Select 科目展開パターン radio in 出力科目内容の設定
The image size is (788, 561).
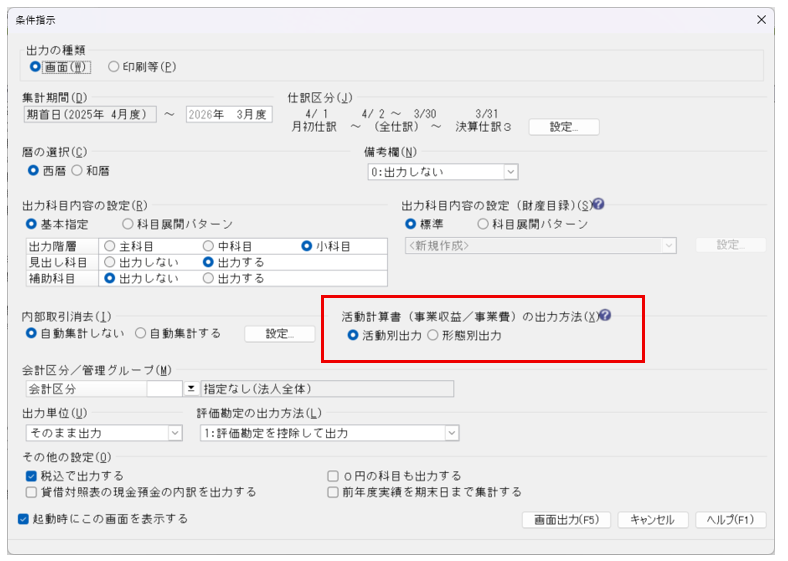click(x=127, y=224)
